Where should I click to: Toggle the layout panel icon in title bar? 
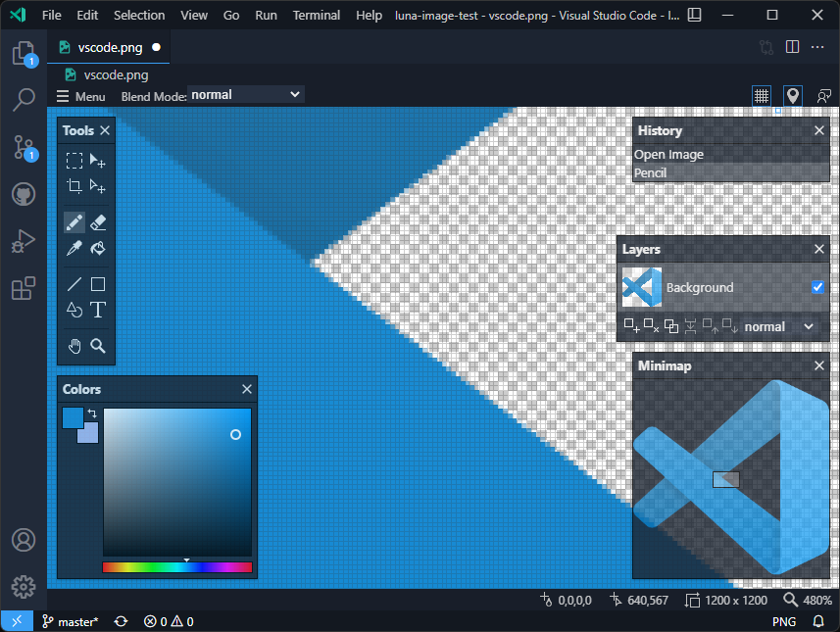click(694, 15)
